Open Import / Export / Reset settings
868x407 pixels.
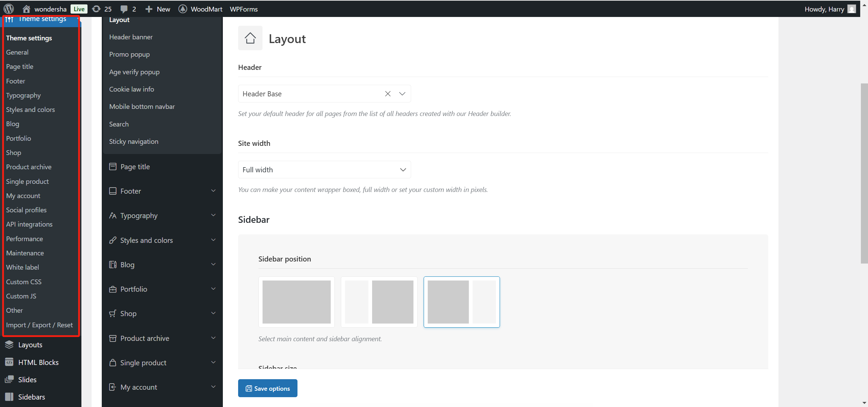tap(39, 325)
